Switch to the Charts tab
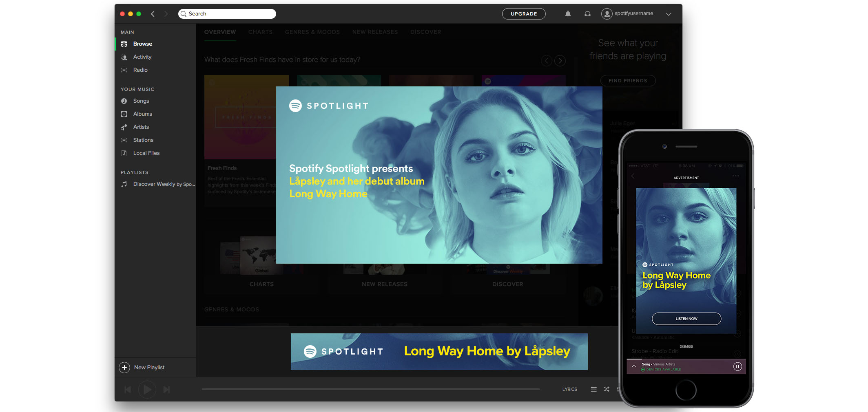Image resolution: width=868 pixels, height=412 pixels. point(260,32)
